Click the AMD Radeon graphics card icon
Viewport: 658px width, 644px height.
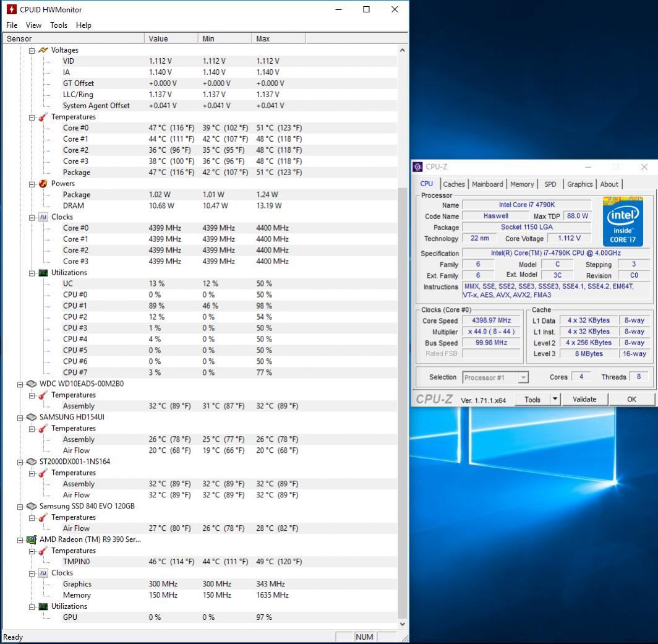[x=32, y=539]
